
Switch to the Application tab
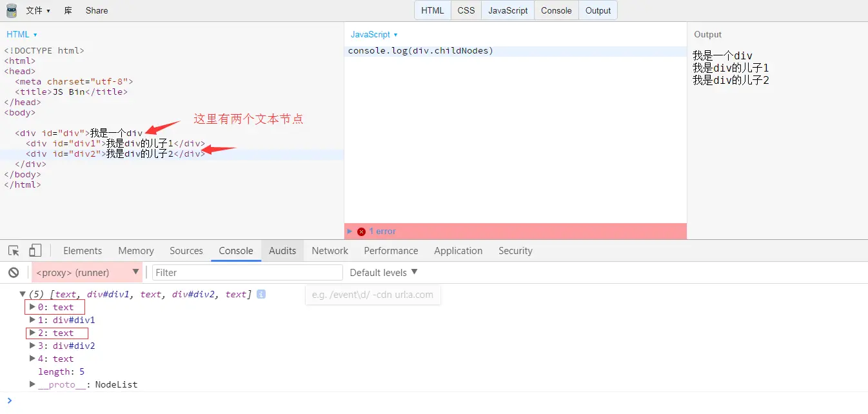point(458,251)
